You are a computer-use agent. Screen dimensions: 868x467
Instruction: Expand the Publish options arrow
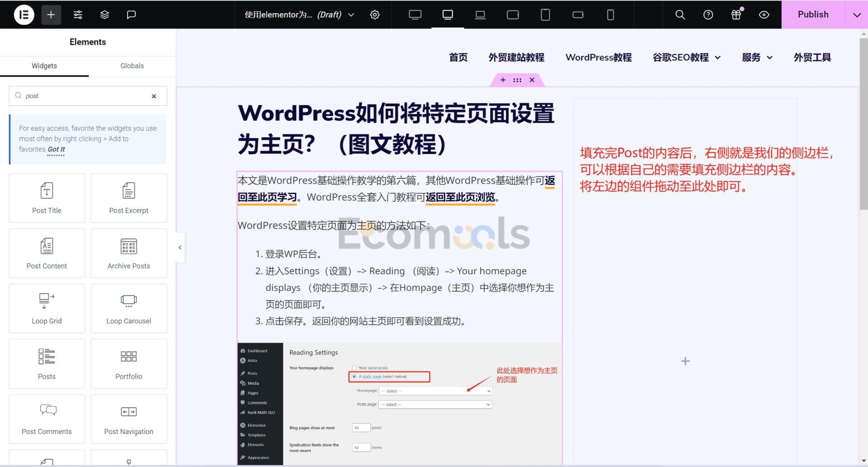[857, 14]
